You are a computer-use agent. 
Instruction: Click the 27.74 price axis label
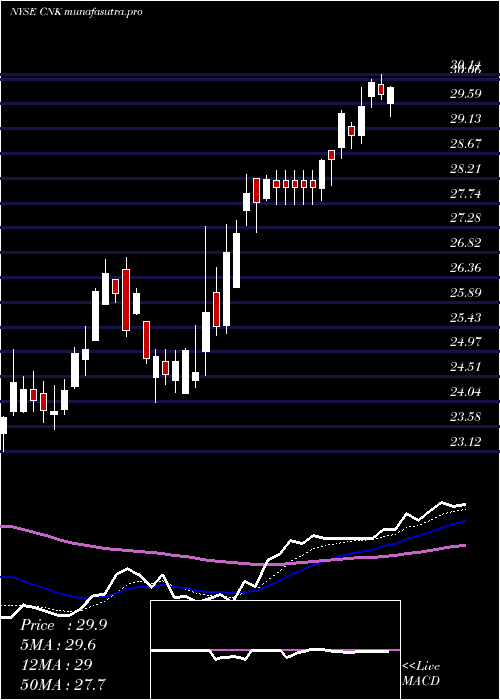pyautogui.click(x=466, y=194)
